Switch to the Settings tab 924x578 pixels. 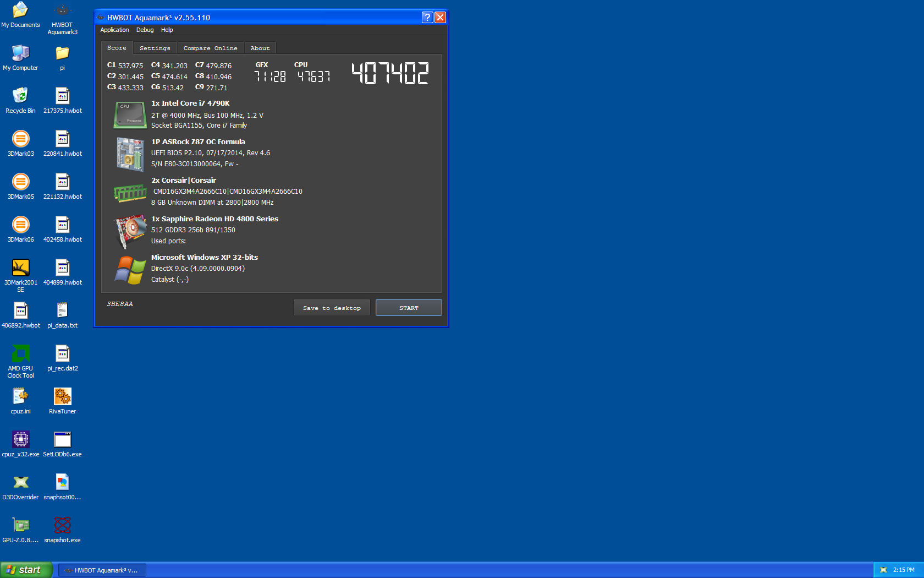155,48
